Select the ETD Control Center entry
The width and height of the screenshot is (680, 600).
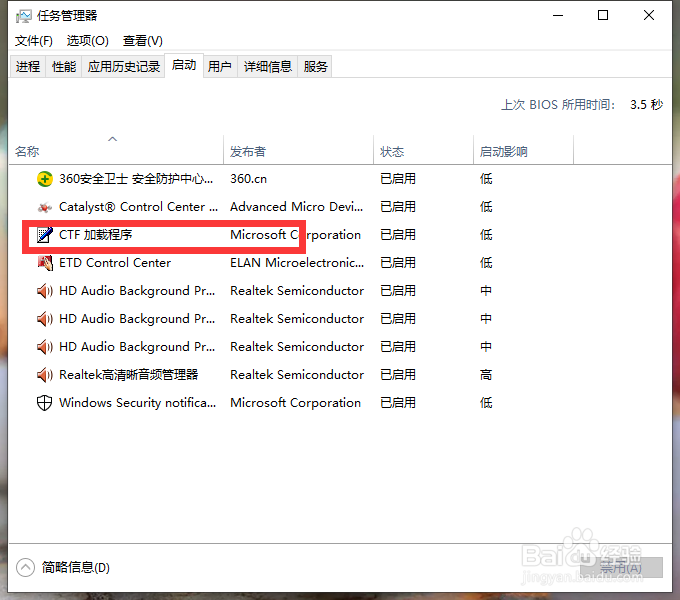[115, 263]
